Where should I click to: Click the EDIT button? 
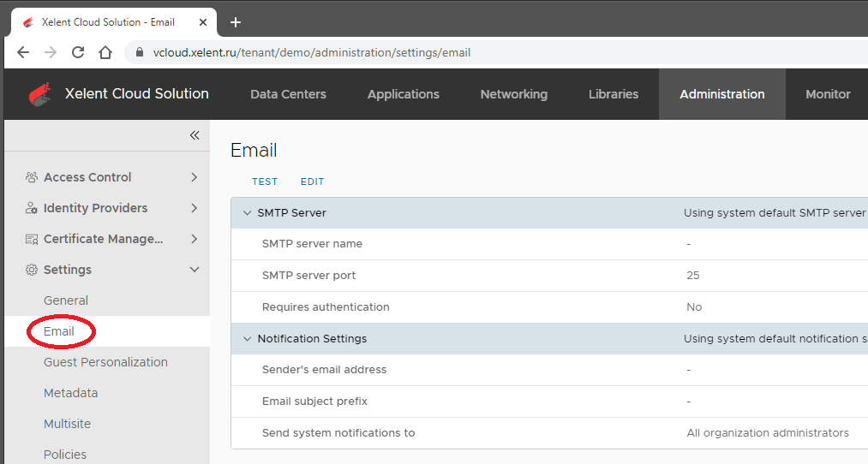tap(312, 181)
